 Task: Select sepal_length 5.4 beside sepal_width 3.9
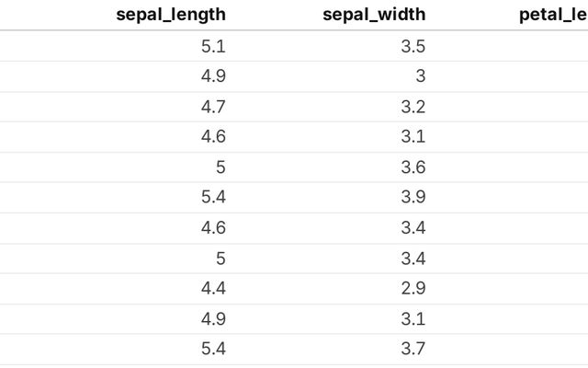pos(213,197)
